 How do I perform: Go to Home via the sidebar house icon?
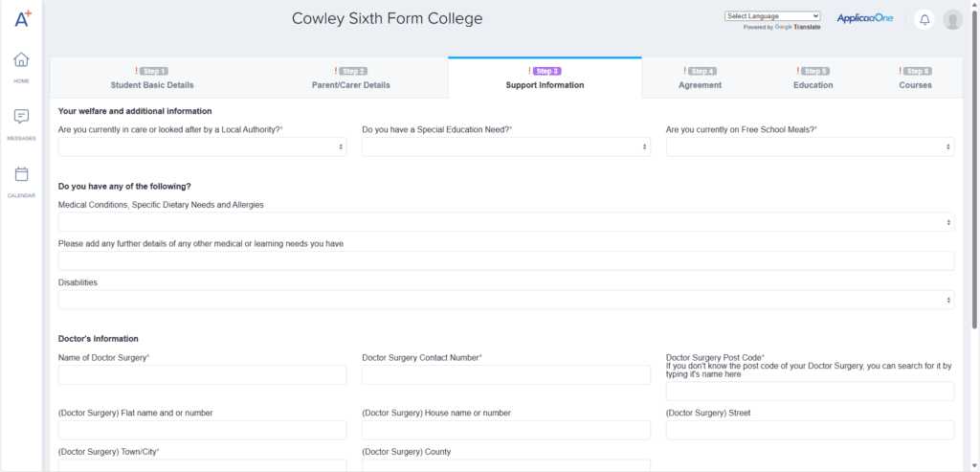[21, 60]
